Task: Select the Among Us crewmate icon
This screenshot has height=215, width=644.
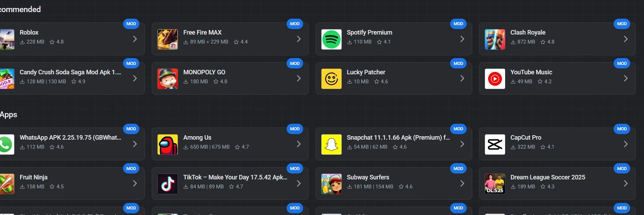Action: point(168,144)
